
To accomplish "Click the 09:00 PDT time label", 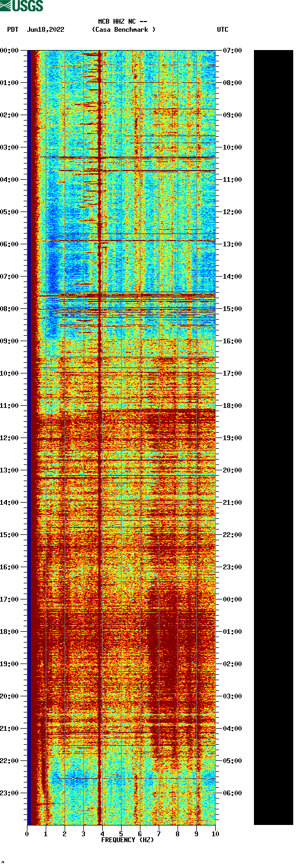I will [10, 341].
